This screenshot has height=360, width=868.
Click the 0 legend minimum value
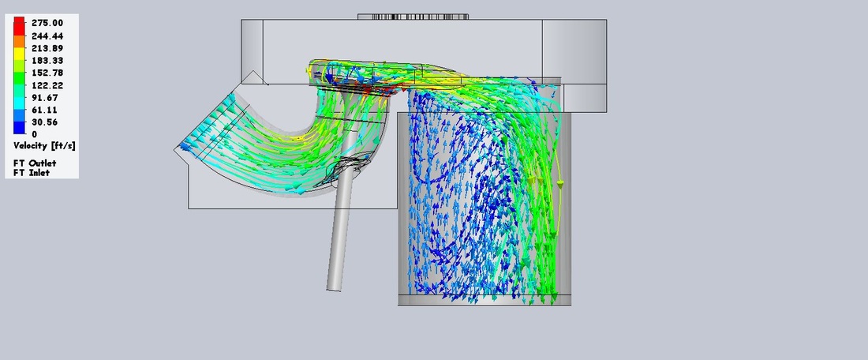34,134
